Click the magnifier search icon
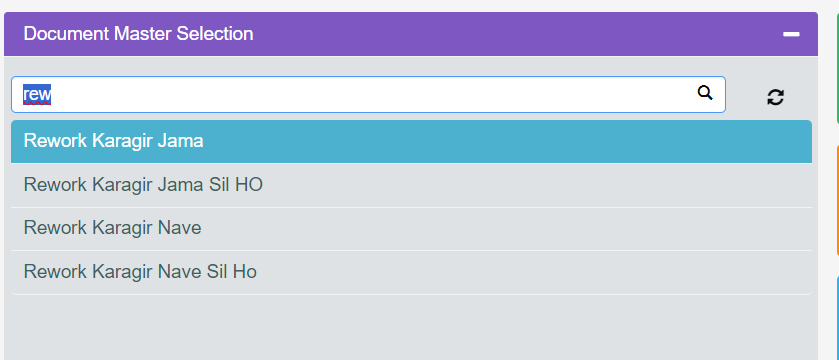The width and height of the screenshot is (839, 360). pos(705,93)
